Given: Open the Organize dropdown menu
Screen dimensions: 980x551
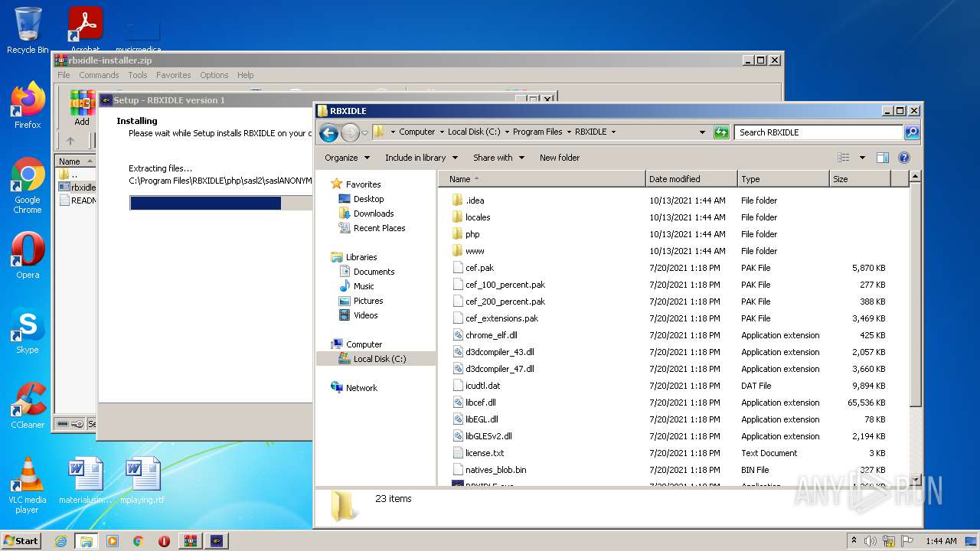Looking at the screenshot, I should tap(347, 158).
